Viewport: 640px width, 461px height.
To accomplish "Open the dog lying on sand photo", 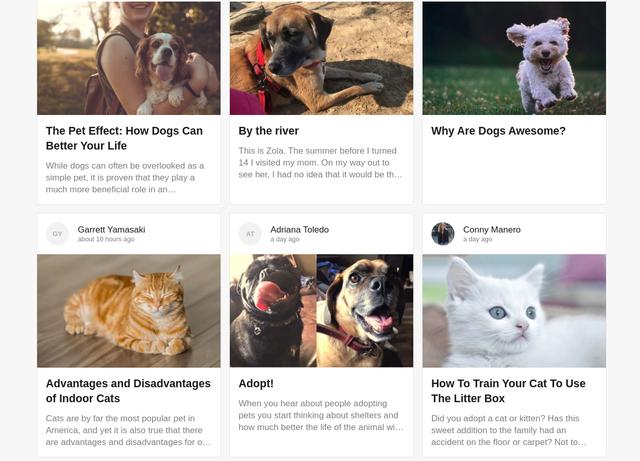I will pyautogui.click(x=321, y=58).
